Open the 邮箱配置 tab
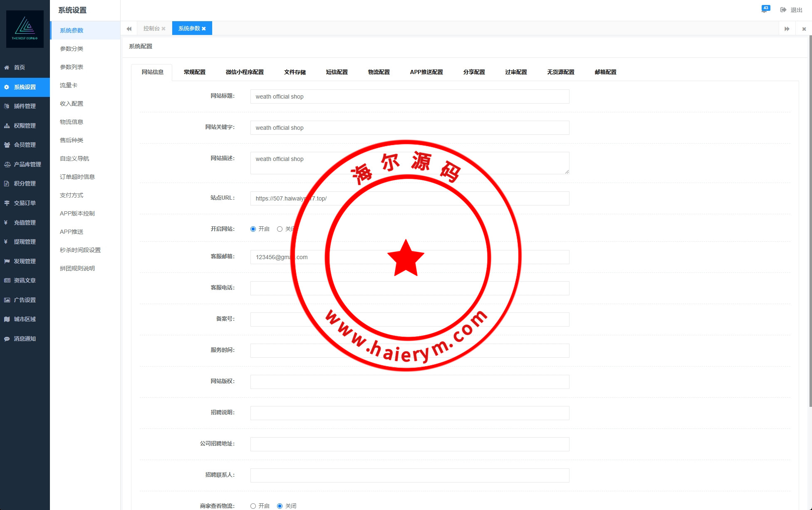 click(605, 72)
